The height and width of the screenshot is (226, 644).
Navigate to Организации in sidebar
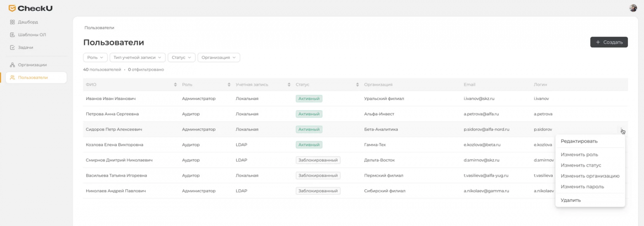point(32,65)
